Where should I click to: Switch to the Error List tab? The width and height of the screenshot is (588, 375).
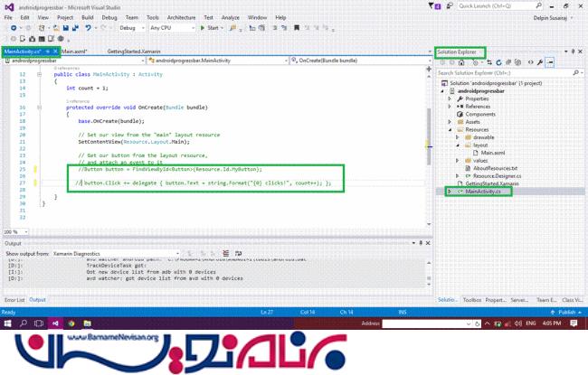click(x=14, y=299)
